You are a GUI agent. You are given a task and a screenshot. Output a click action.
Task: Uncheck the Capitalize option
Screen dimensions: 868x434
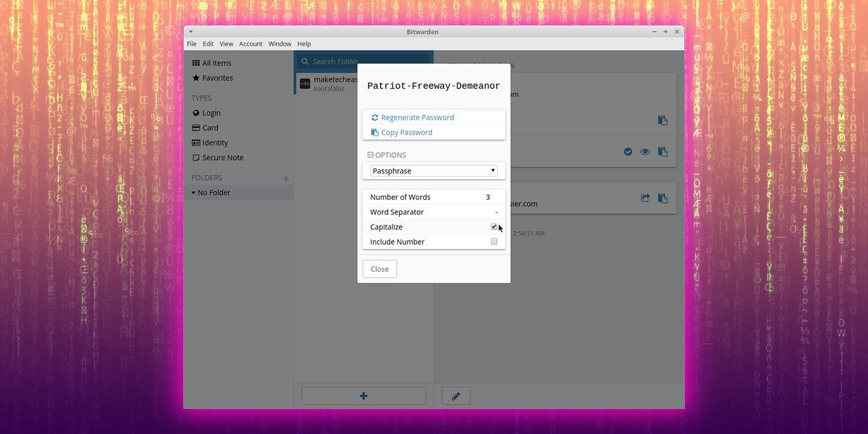pos(494,226)
